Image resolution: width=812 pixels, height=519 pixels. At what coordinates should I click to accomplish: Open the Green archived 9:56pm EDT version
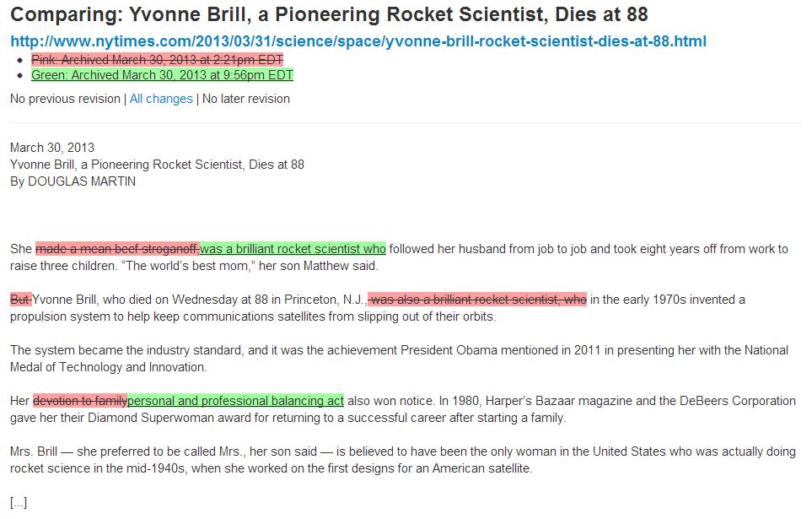coord(162,75)
